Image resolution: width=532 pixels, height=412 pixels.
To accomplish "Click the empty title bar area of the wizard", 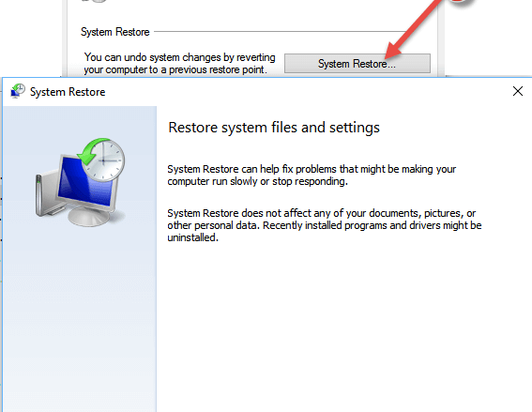I will point(305,91).
